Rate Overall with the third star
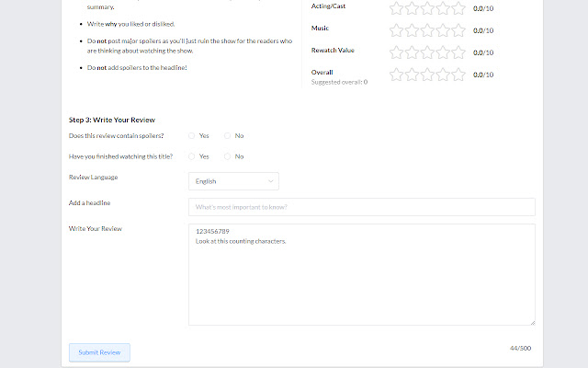Viewport: 588px width, 368px height. [x=427, y=75]
